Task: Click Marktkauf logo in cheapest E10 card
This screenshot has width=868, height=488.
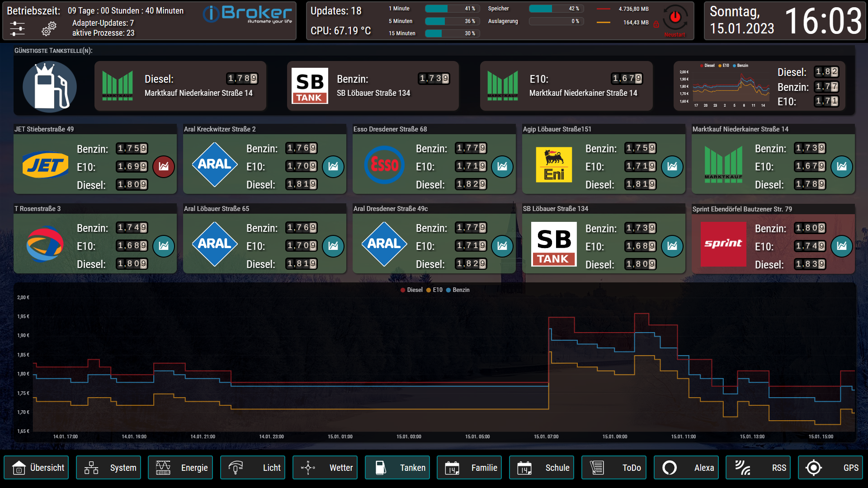Action: click(503, 86)
